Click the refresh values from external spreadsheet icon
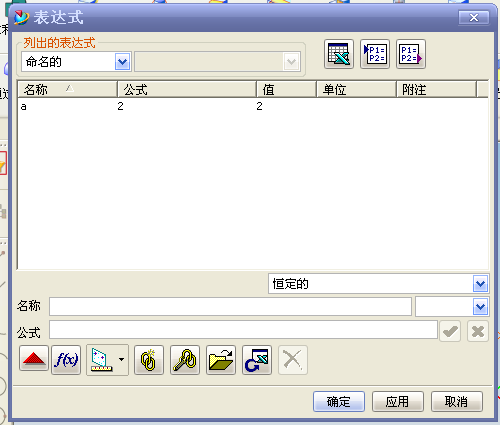Image resolution: width=500 pixels, height=425 pixels. pyautogui.click(x=257, y=360)
